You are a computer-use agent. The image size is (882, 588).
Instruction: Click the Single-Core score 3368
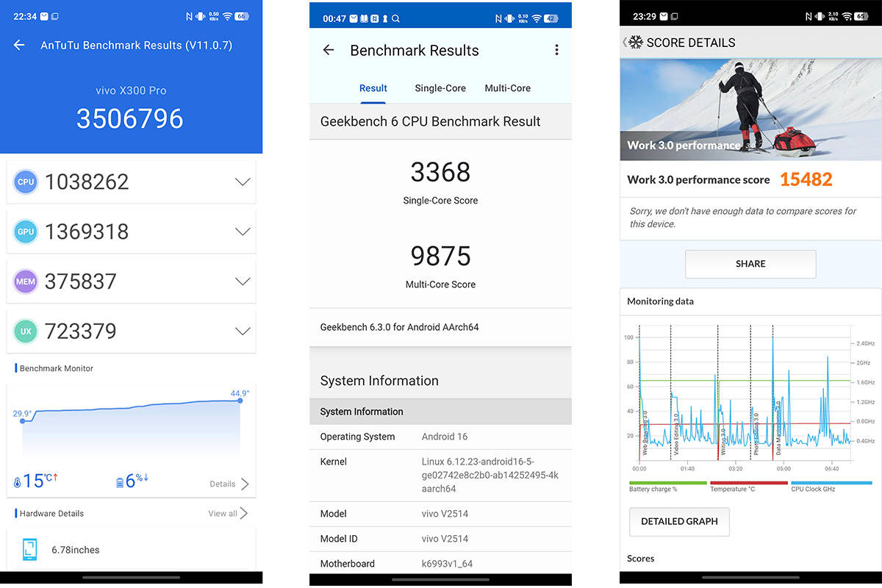440,172
